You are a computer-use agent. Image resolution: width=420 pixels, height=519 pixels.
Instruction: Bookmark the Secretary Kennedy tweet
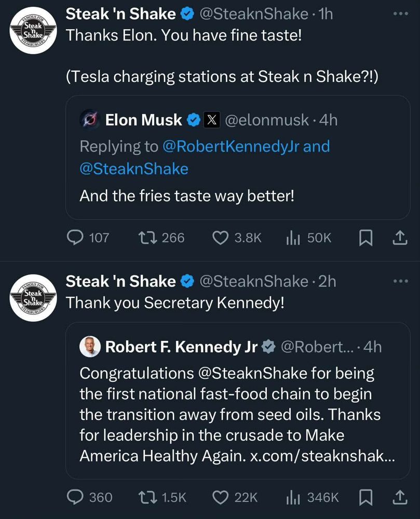point(366,497)
